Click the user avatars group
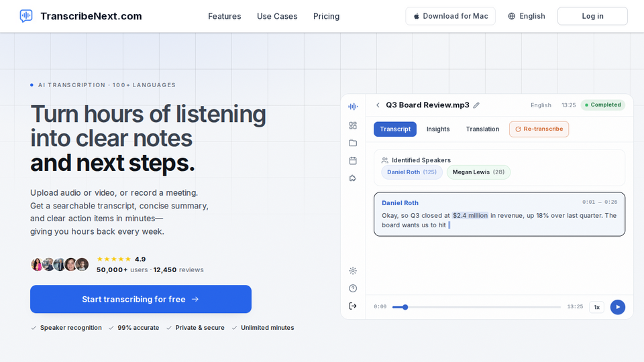 (x=60, y=264)
